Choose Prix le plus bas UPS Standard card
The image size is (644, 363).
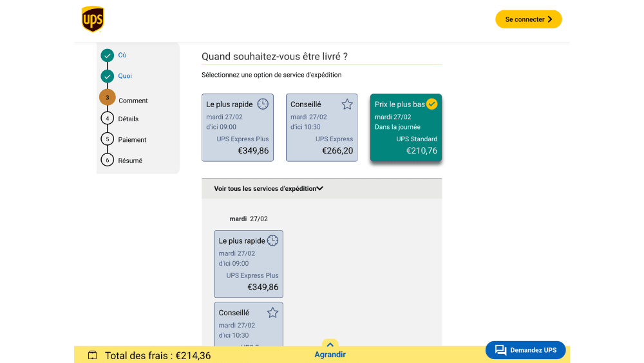coord(406,128)
